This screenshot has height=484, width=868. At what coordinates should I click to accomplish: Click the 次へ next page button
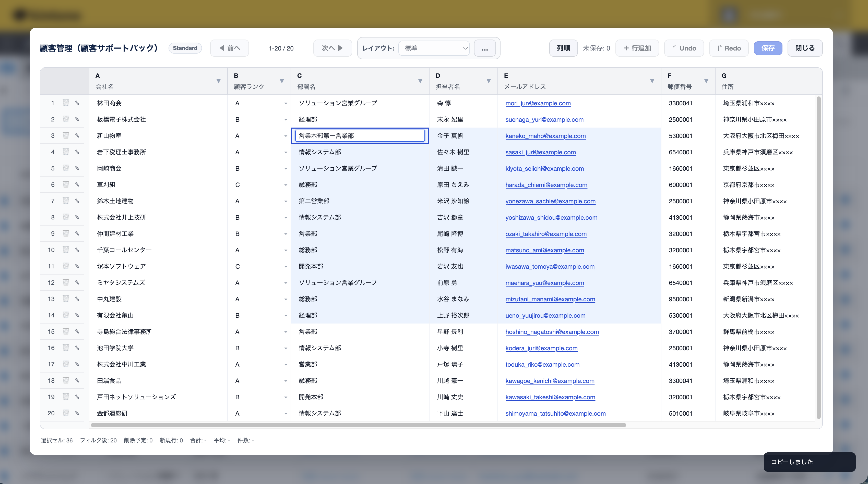pyautogui.click(x=332, y=48)
